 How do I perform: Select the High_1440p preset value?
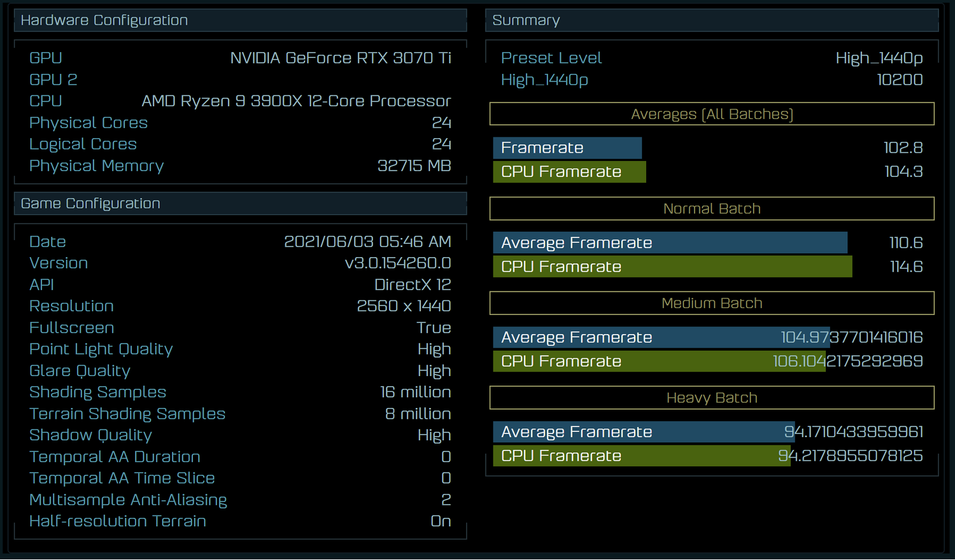click(x=879, y=59)
